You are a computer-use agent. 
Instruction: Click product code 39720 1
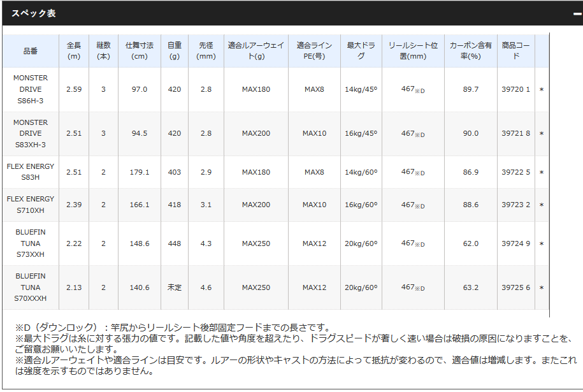(x=515, y=89)
